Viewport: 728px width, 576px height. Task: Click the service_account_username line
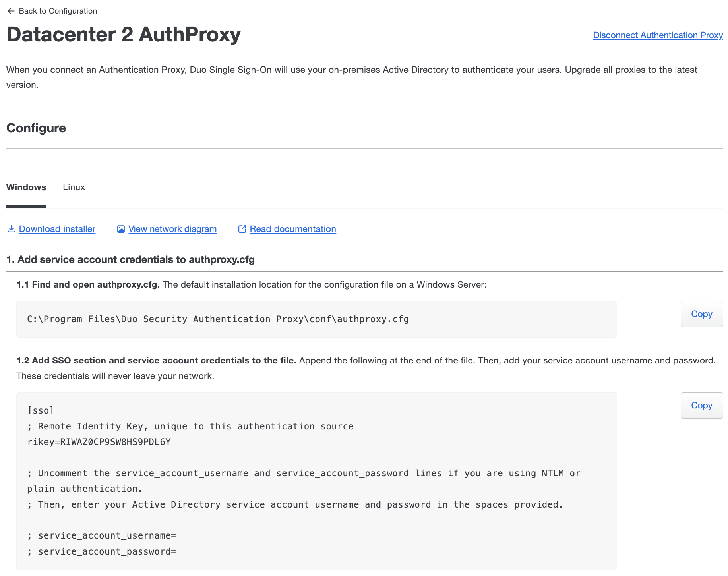[102, 536]
